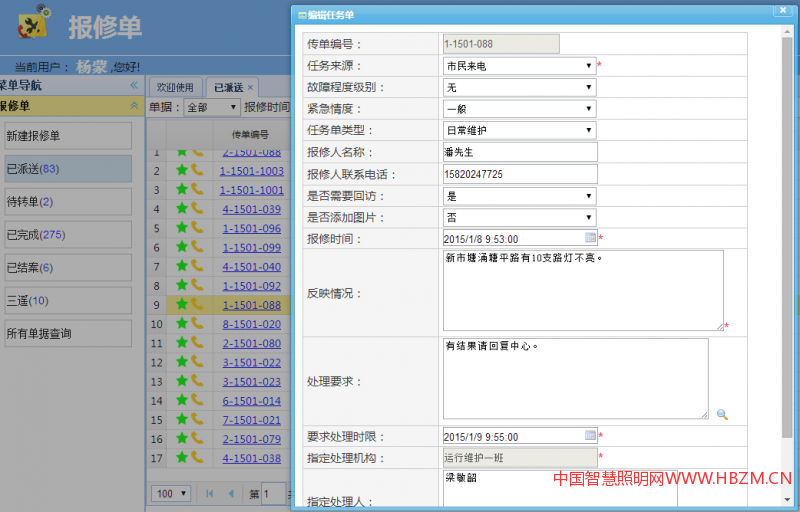
Task: Open the 任务单类型 dropdown
Action: [519, 130]
